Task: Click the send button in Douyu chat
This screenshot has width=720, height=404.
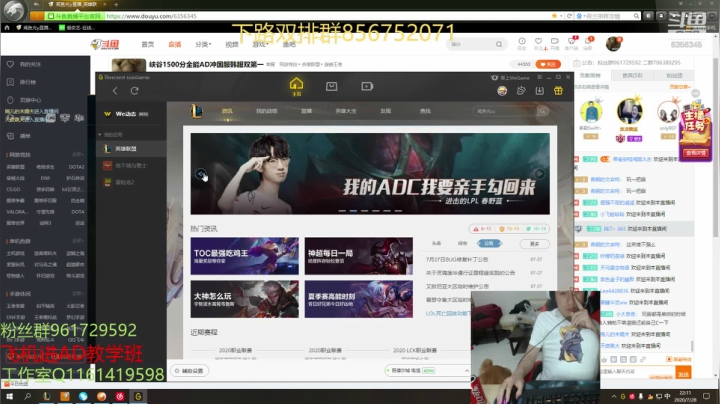Action: pyautogui.click(x=683, y=375)
